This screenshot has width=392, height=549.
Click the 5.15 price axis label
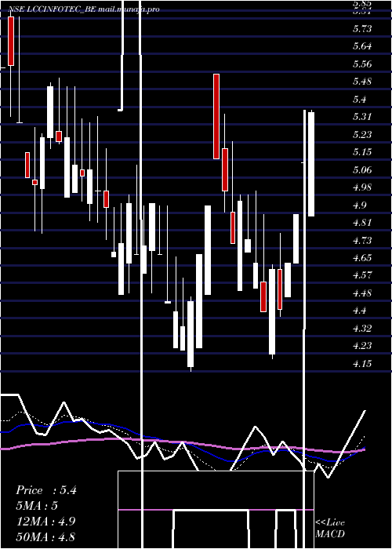[362, 152]
